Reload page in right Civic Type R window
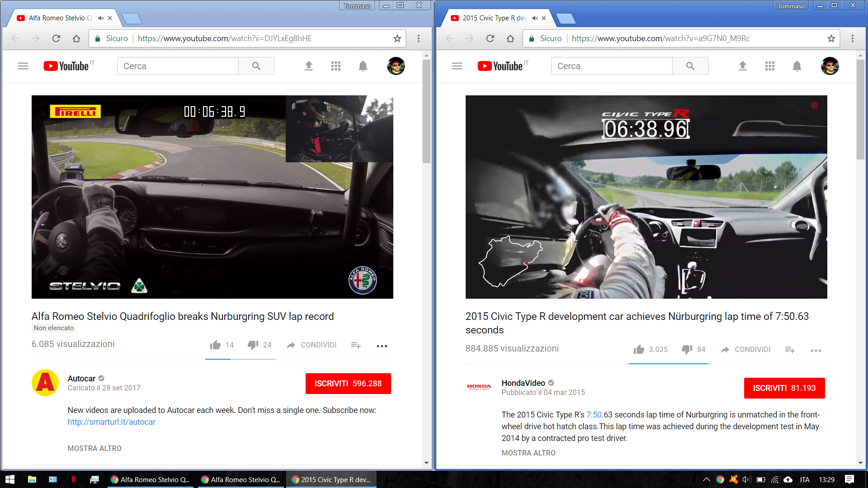 (x=490, y=38)
